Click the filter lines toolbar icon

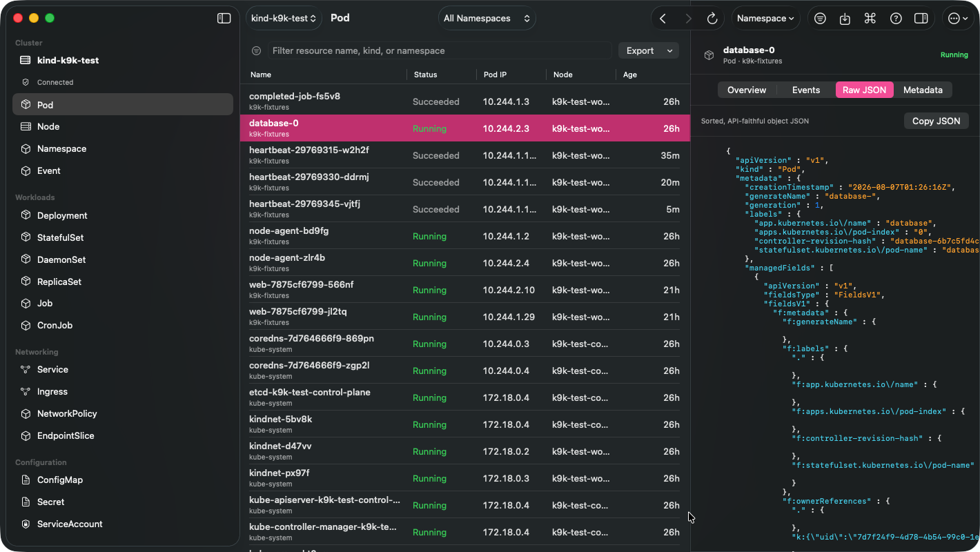820,19
